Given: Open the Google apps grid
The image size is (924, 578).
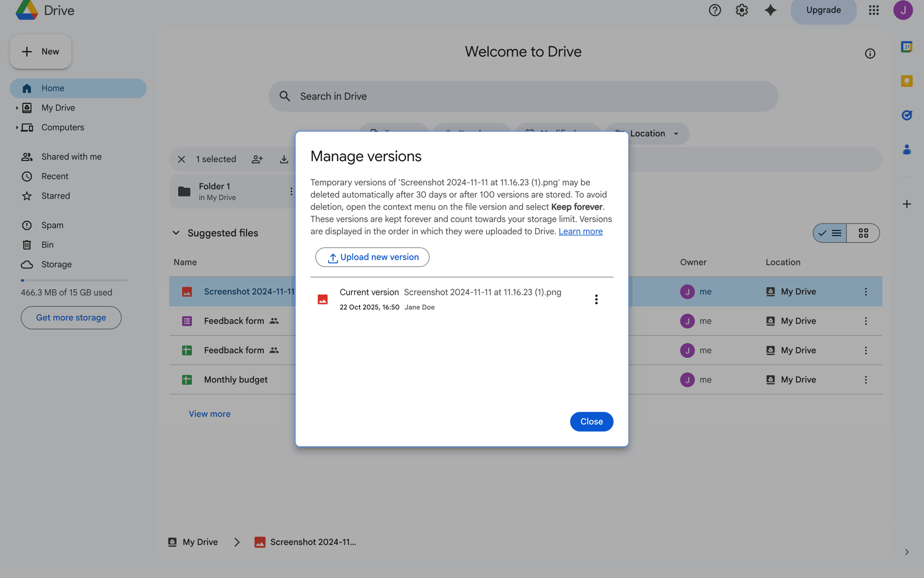Looking at the screenshot, I should (874, 10).
